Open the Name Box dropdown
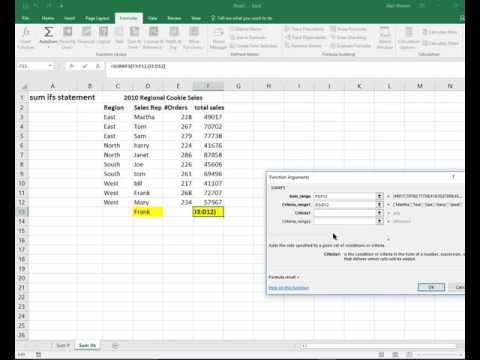This screenshot has height=360, width=480. point(50,66)
